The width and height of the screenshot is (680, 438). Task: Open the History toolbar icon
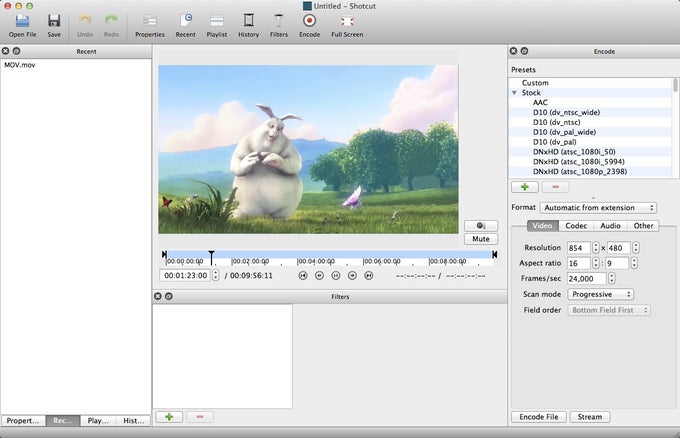click(248, 26)
